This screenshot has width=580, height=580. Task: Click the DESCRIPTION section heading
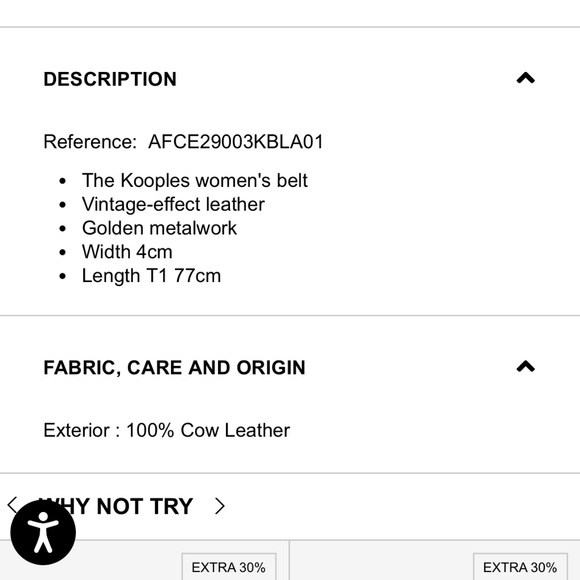tap(110, 79)
